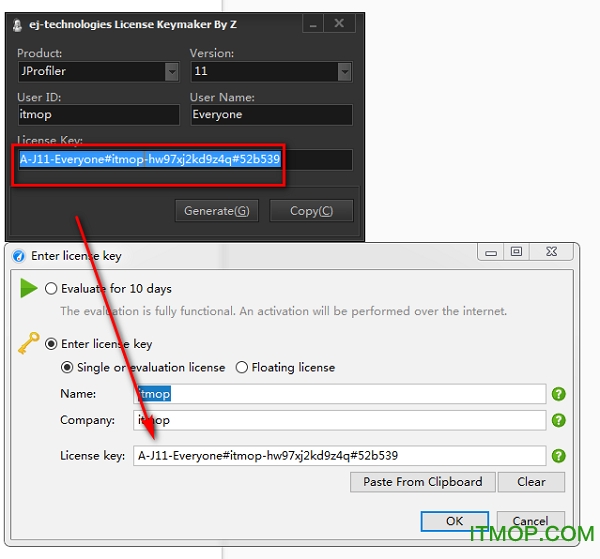Viewport: 600px width, 559px height.
Task: Click the green play evaluate icon
Action: click(x=29, y=288)
